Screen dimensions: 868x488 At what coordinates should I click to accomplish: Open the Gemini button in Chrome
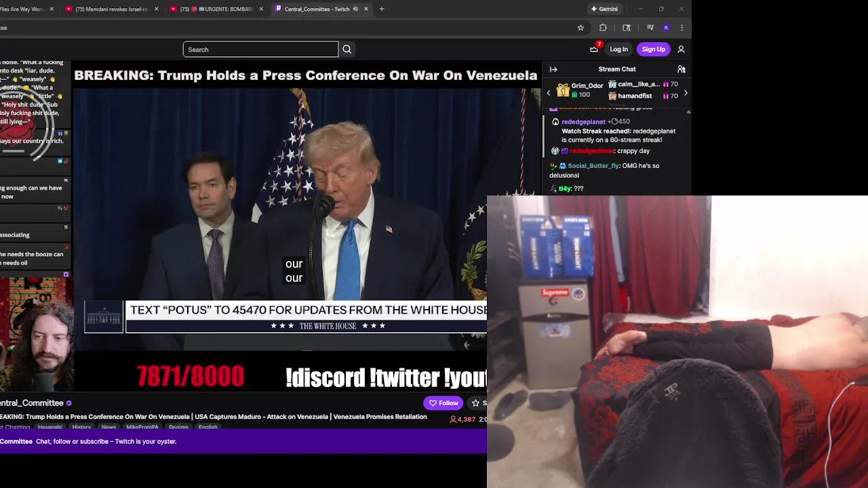click(x=604, y=9)
